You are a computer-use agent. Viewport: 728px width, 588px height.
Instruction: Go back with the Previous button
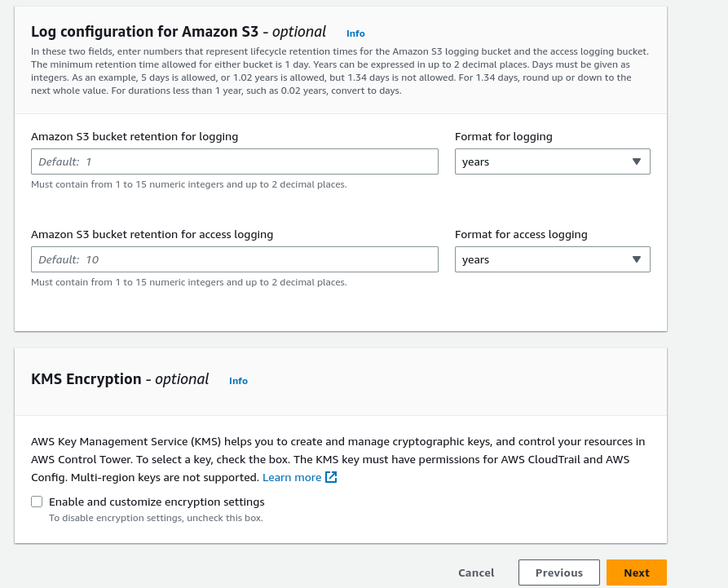tap(558, 573)
